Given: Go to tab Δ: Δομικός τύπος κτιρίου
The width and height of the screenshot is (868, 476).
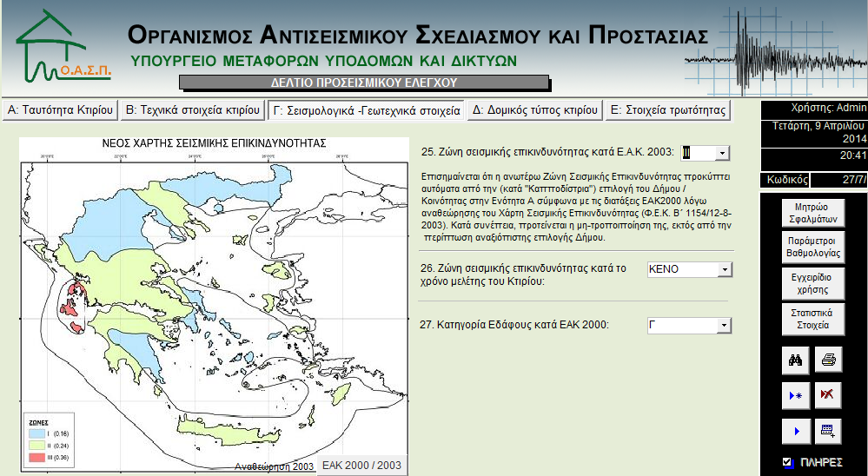Looking at the screenshot, I should coord(534,109).
